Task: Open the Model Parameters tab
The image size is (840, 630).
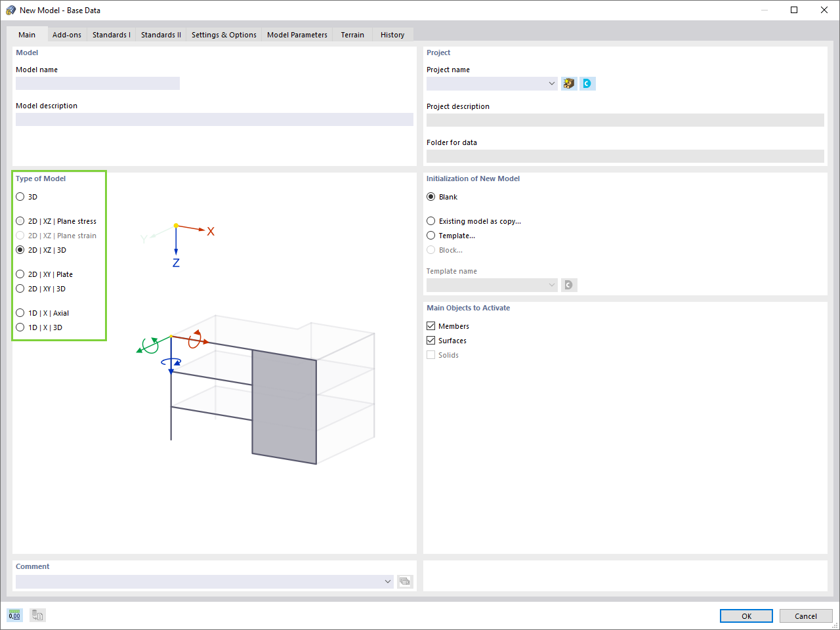Action: pyautogui.click(x=297, y=34)
